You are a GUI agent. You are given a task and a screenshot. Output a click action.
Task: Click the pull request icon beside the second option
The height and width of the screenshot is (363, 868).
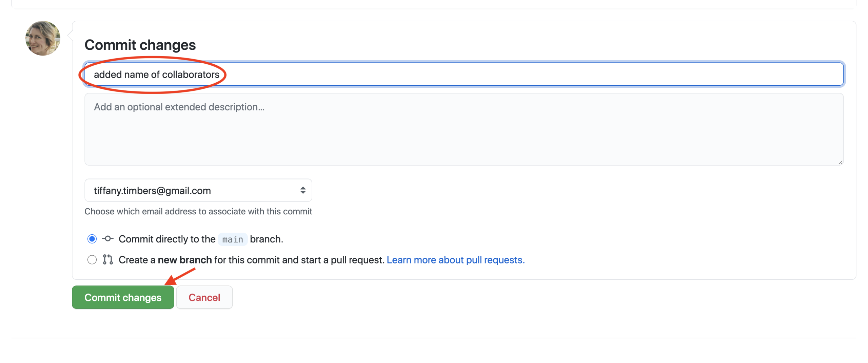(x=108, y=260)
